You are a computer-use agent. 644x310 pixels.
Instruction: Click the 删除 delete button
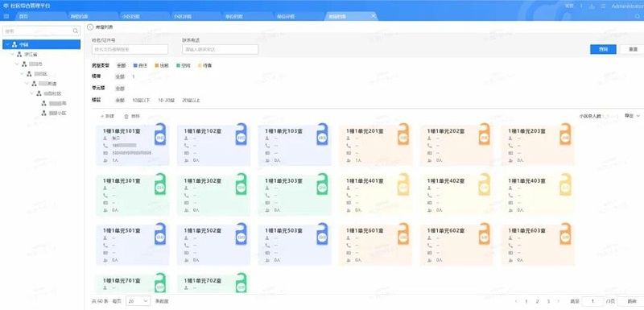point(132,116)
